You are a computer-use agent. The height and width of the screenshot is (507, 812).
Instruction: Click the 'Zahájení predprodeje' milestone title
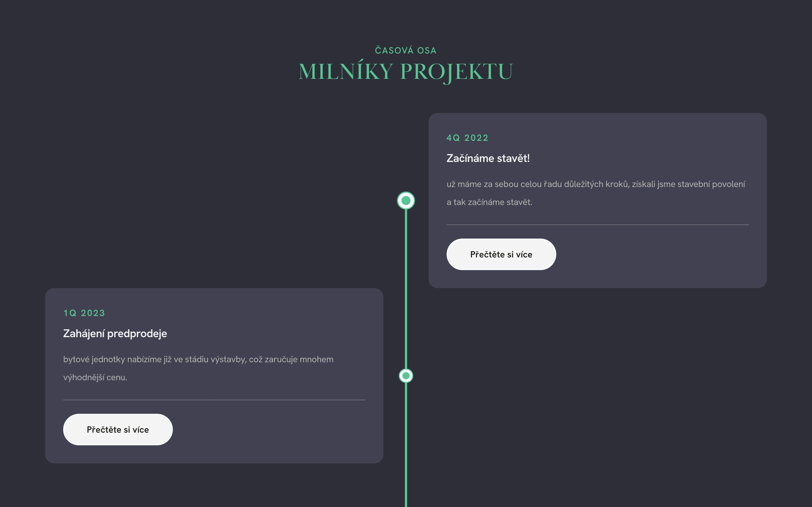tap(115, 334)
